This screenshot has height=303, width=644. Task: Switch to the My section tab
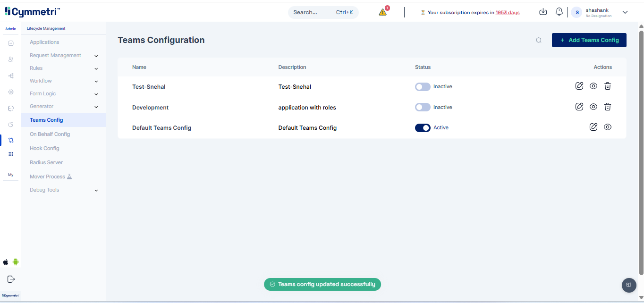[10, 175]
